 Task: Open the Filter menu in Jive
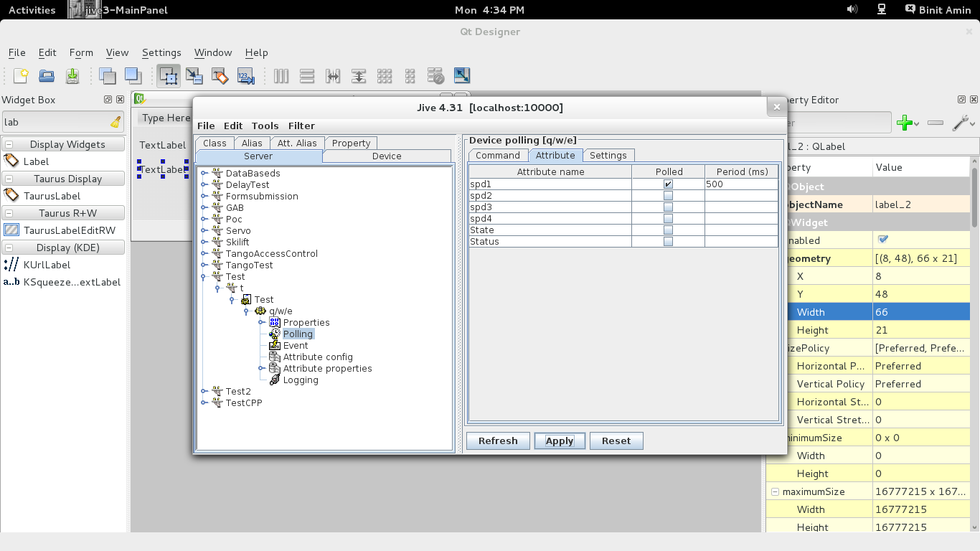click(x=301, y=126)
